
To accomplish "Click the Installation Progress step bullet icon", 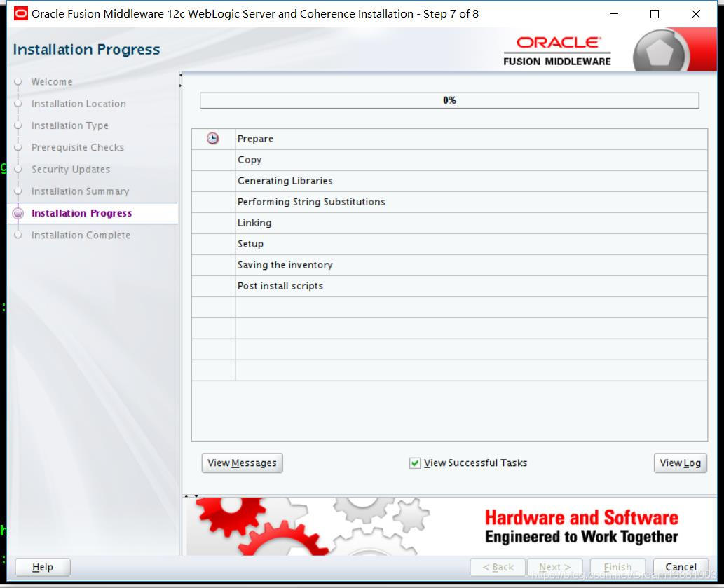I will pos(18,213).
